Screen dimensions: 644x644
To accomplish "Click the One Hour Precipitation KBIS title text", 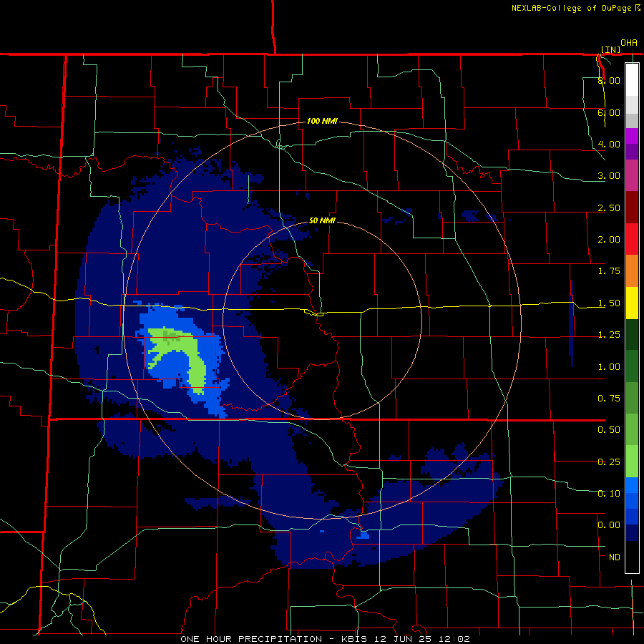I will tap(326, 639).
